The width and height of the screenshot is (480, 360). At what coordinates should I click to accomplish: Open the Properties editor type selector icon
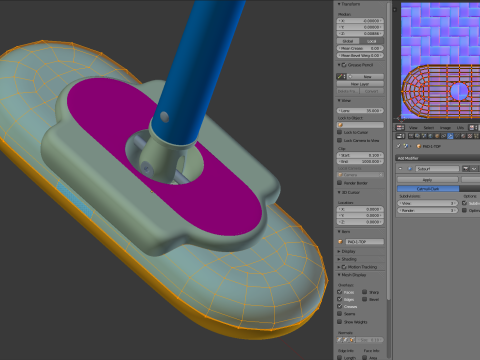click(400, 136)
